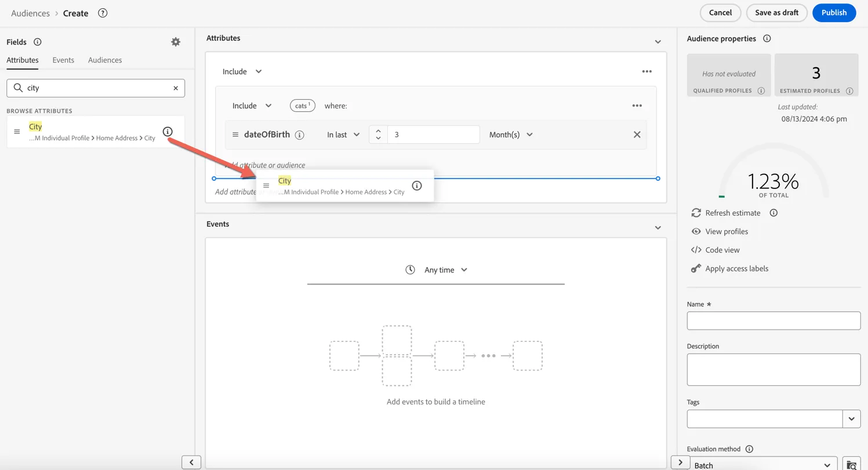Click Save as draft
868x470 pixels.
[777, 13]
